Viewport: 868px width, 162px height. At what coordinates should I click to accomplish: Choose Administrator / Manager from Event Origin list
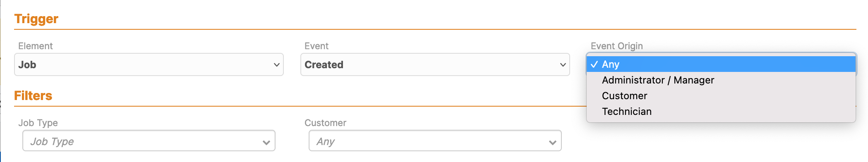721,80
